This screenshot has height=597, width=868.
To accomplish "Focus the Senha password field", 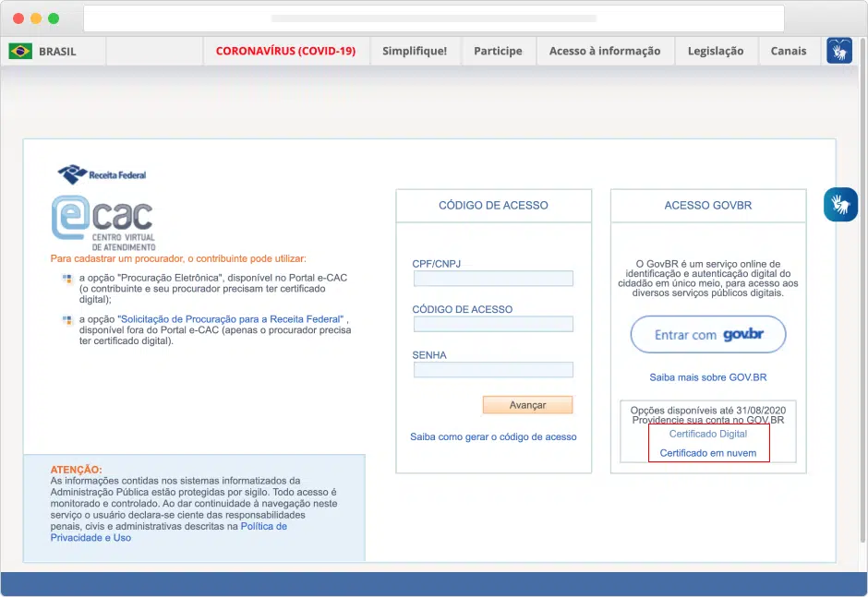I will [x=493, y=370].
